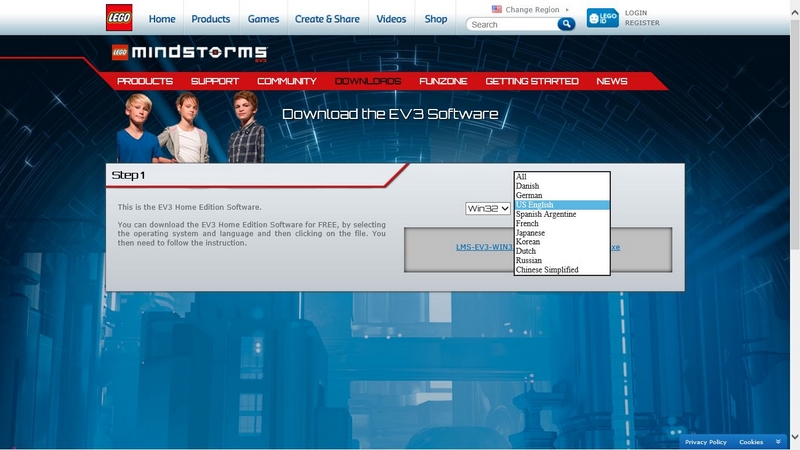The image size is (800, 450).
Task: Click the Mindstorms EV3 logo
Action: click(x=189, y=53)
